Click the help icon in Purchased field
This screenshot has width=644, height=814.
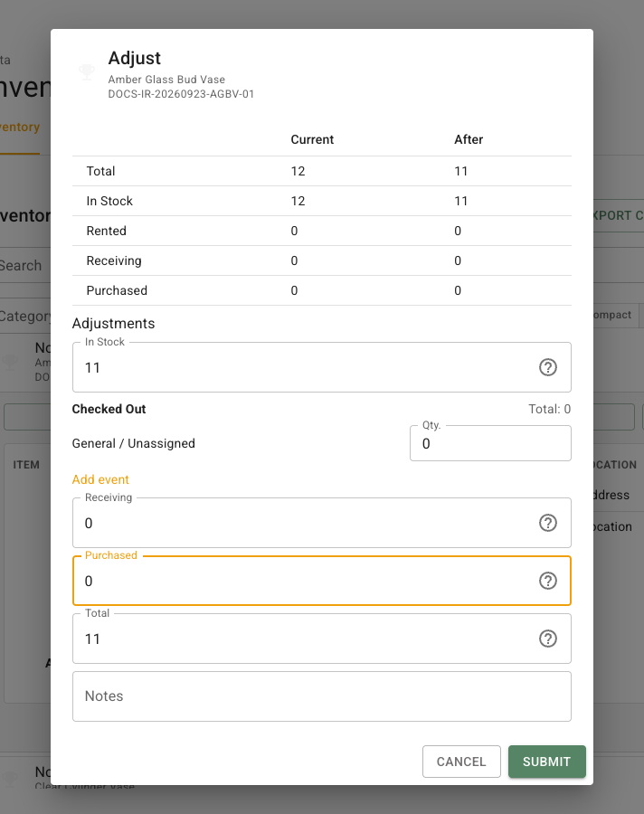coord(547,581)
